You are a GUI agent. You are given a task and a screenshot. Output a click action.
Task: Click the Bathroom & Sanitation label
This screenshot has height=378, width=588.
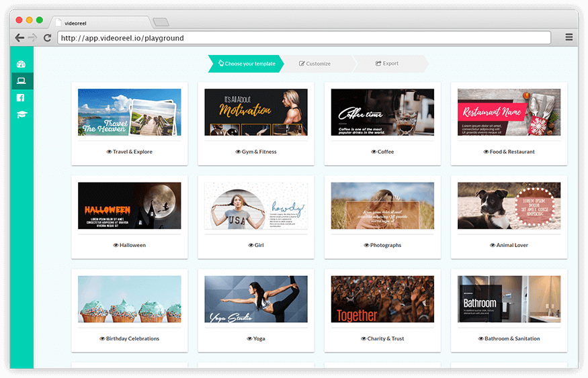[512, 338]
